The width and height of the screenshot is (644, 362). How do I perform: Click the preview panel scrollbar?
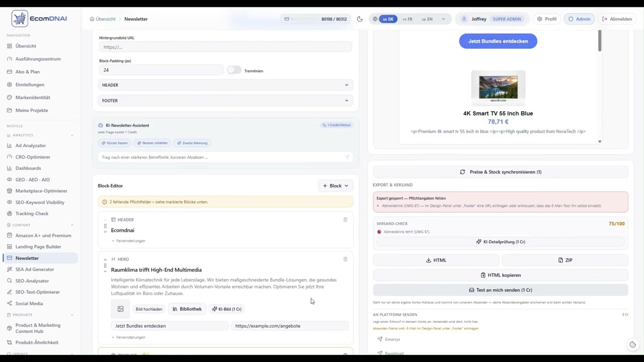600,40
